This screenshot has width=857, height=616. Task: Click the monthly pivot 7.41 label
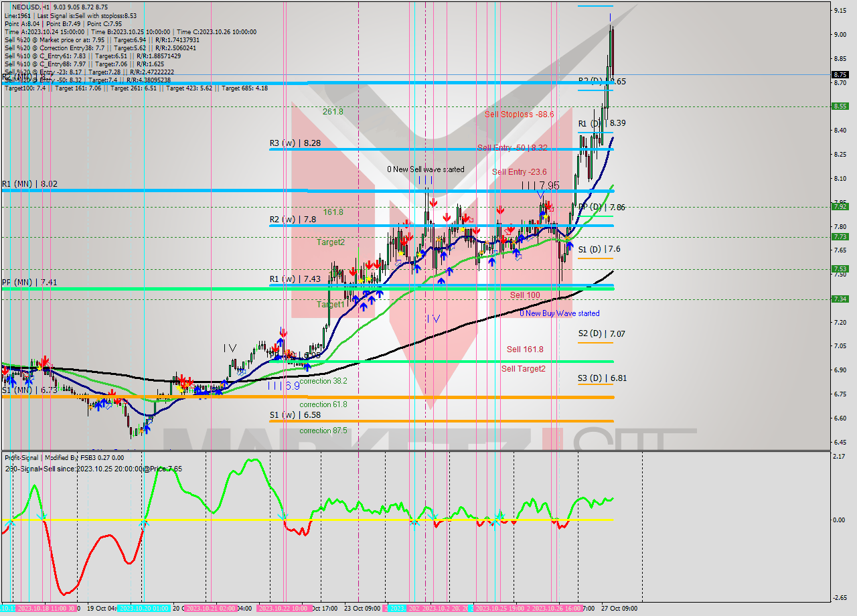[x=29, y=283]
